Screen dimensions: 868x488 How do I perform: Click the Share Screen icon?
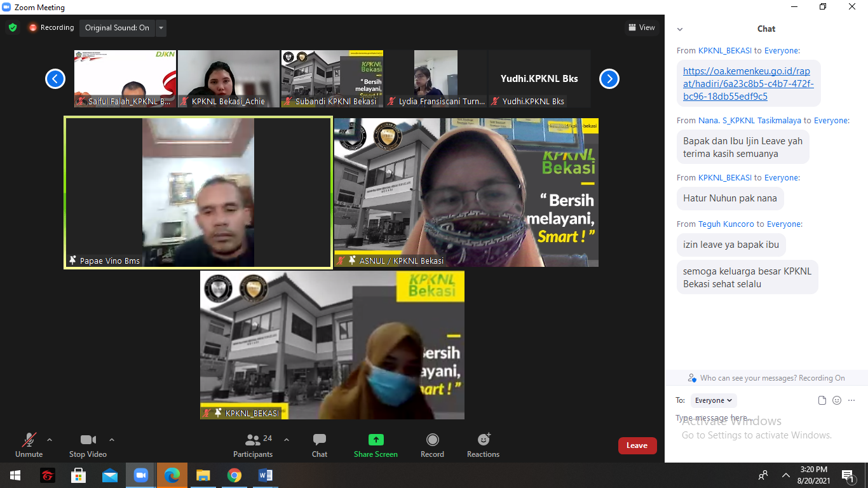click(x=376, y=440)
